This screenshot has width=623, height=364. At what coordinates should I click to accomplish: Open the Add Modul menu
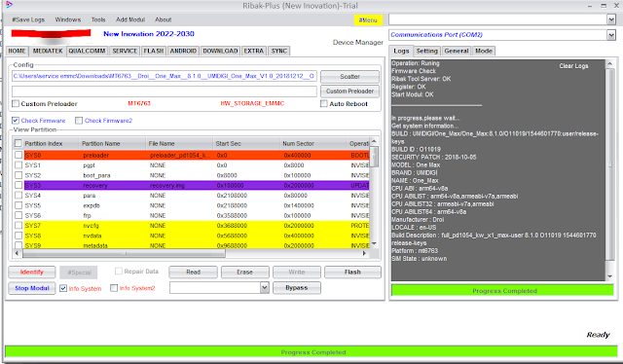[x=130, y=19]
